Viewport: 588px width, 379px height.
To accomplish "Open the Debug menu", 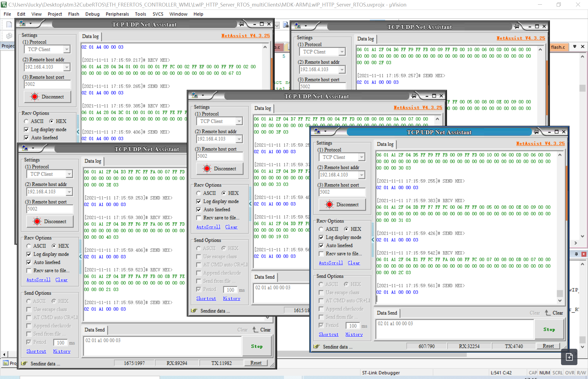I will 92,14.
